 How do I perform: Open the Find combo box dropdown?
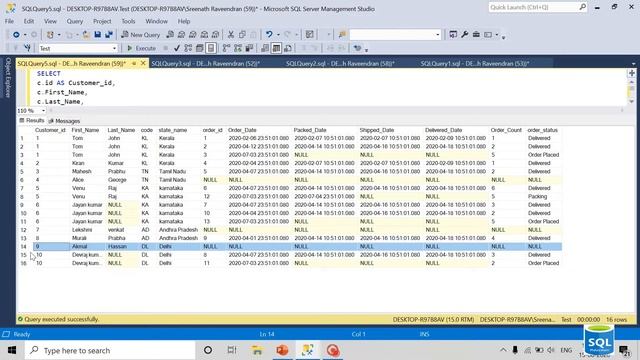[x=438, y=35]
